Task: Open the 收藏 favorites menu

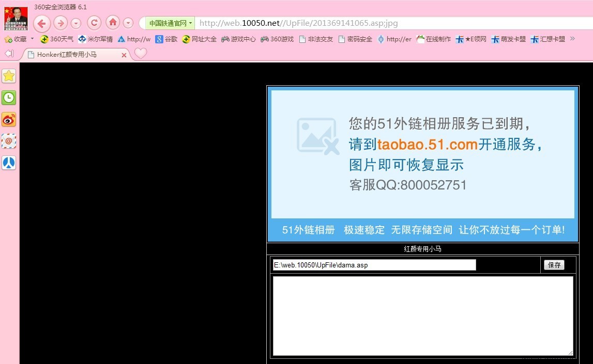Action: (16, 39)
